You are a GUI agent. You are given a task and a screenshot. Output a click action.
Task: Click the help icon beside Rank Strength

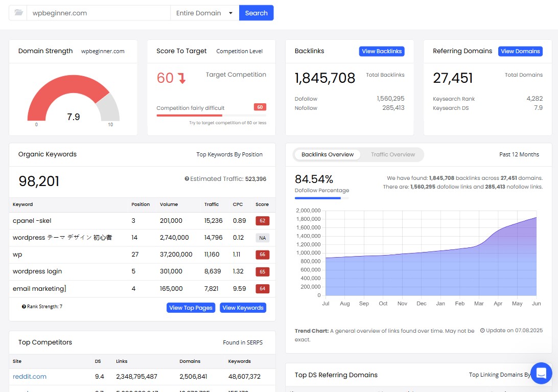24,307
